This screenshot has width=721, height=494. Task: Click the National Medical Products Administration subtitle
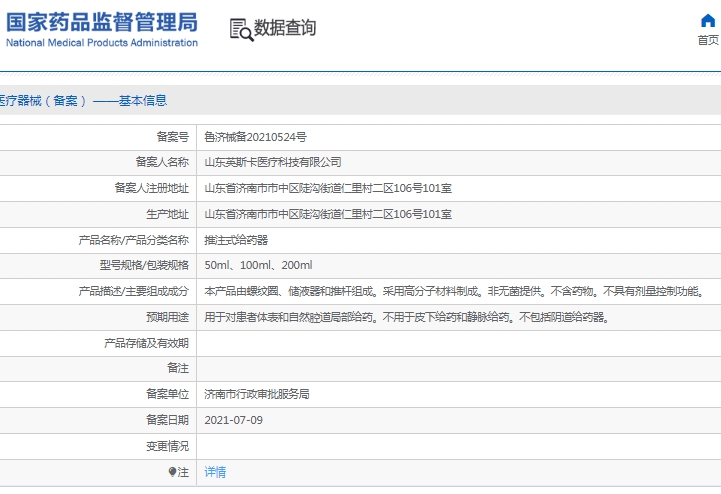point(102,42)
